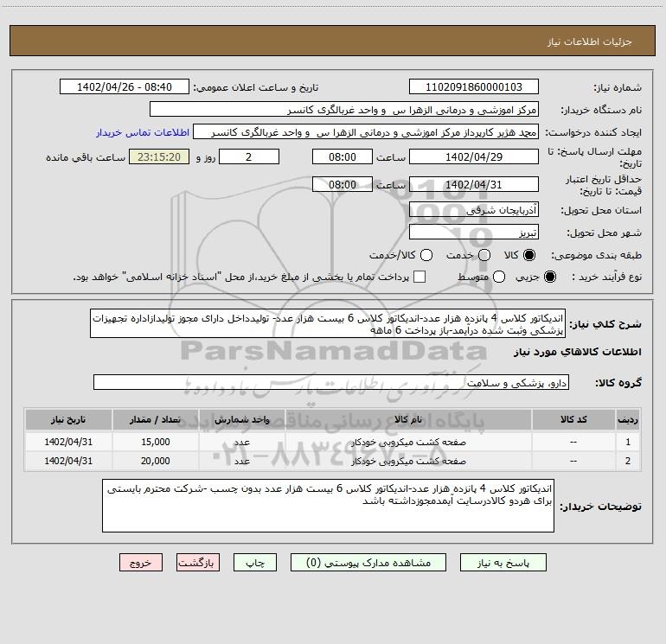666x644 pixels.
Task: Click the row 1 date 1402/04/31
Action: point(68,442)
